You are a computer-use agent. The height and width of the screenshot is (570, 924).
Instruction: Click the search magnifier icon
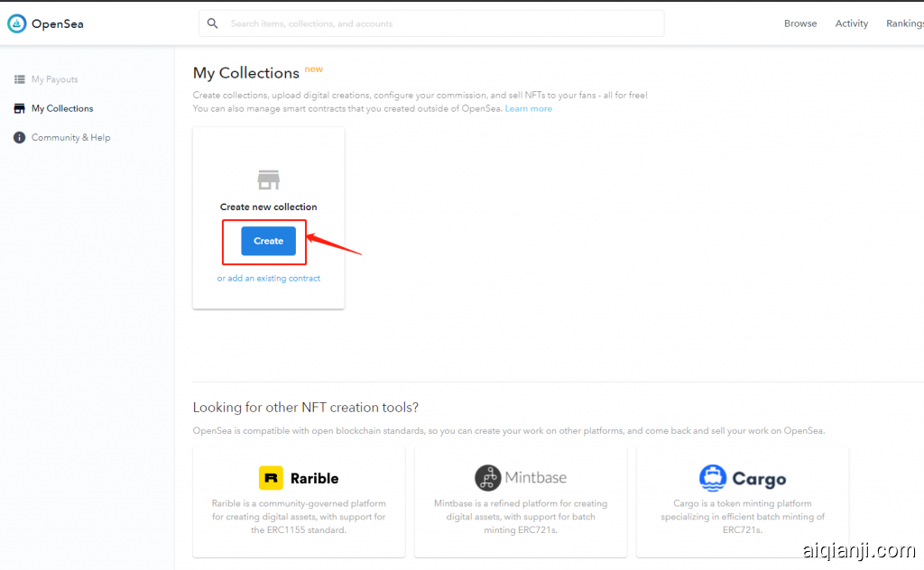pos(213,23)
